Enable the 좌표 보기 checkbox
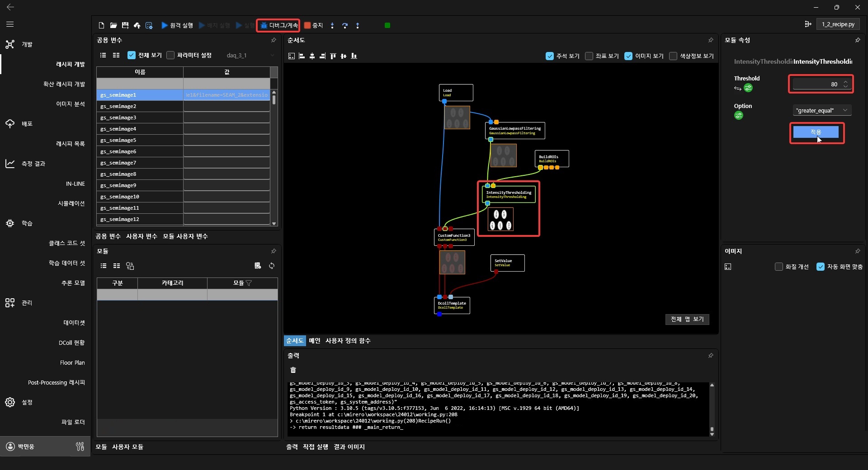868x470 pixels. coord(589,56)
